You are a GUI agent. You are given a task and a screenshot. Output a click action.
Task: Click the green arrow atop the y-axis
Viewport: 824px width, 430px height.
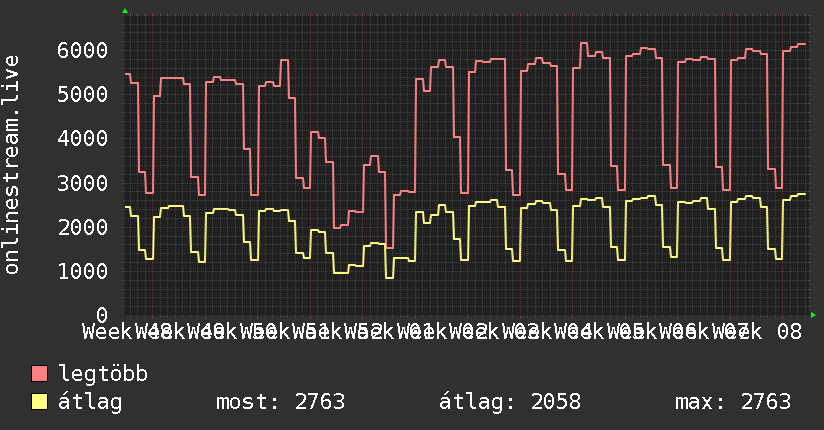125,11
